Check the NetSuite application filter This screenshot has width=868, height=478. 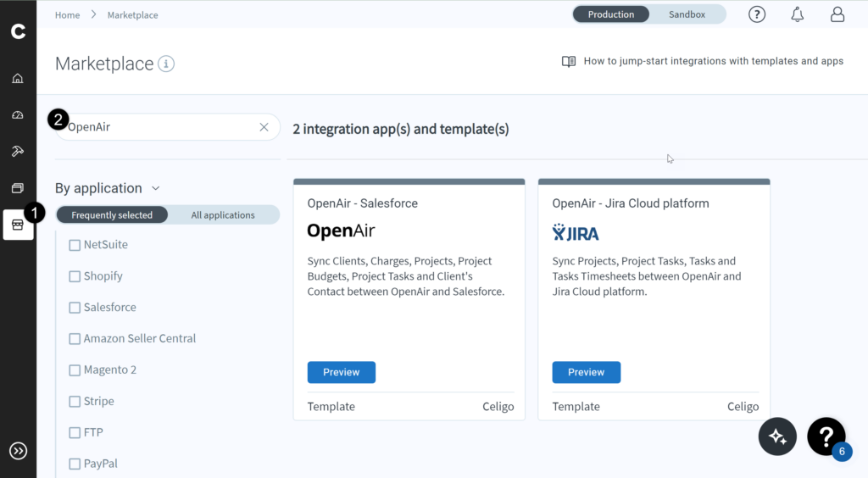(75, 245)
